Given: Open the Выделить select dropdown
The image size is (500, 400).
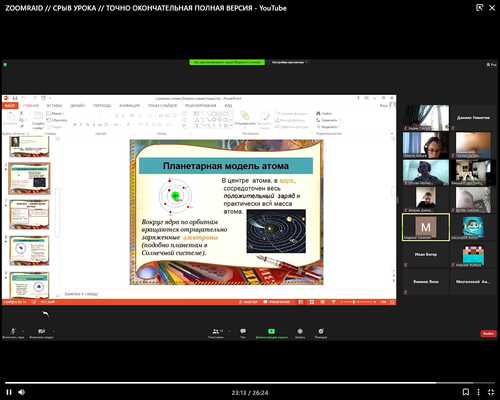Looking at the screenshot, I should click(328, 127).
